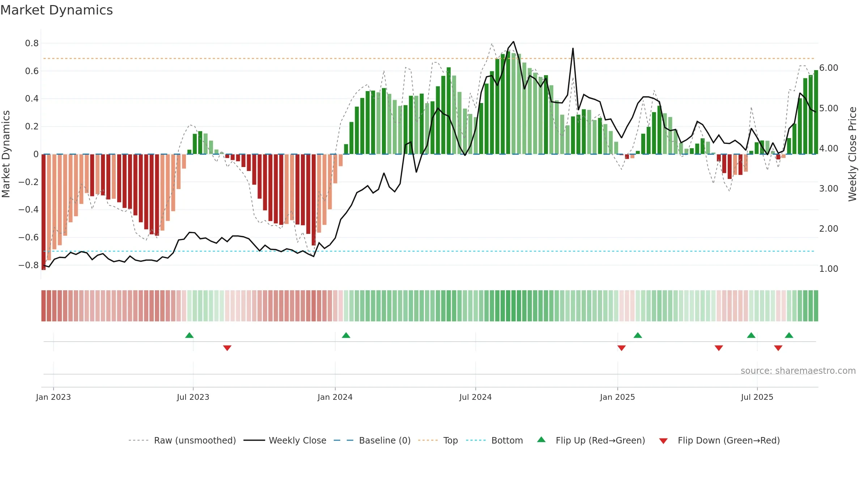Image resolution: width=868 pixels, height=488 pixels.
Task: Click the red flip-down triangle between Jan and Jul 2025
Action: tap(719, 348)
